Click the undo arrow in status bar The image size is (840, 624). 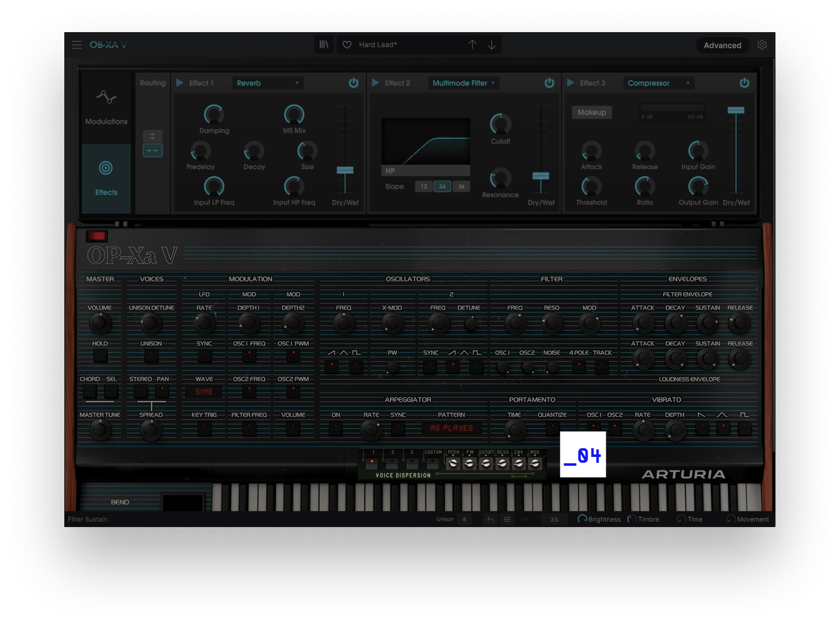tap(490, 519)
